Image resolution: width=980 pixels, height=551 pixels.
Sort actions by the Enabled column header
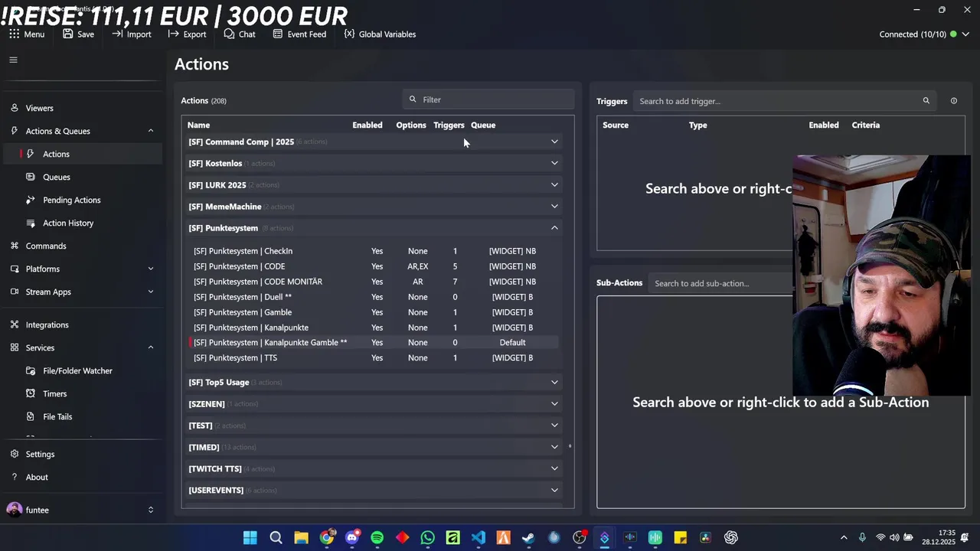point(367,125)
